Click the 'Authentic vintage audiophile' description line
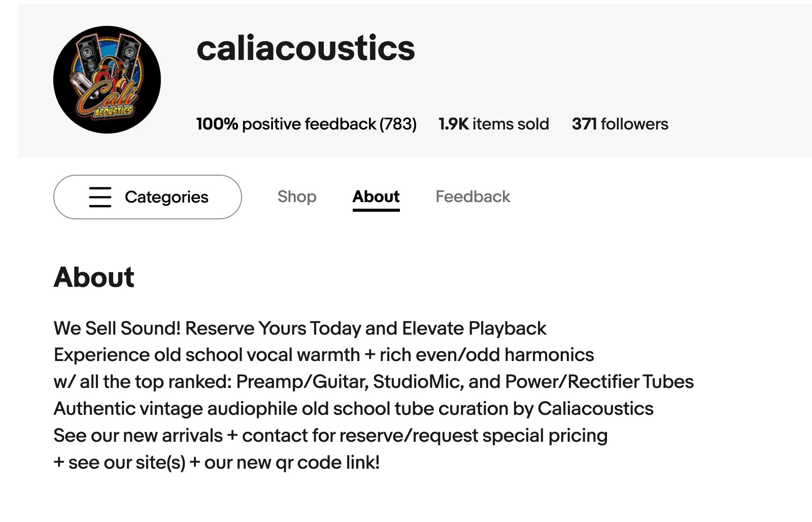Screen dimensions: 812x522 (354, 409)
